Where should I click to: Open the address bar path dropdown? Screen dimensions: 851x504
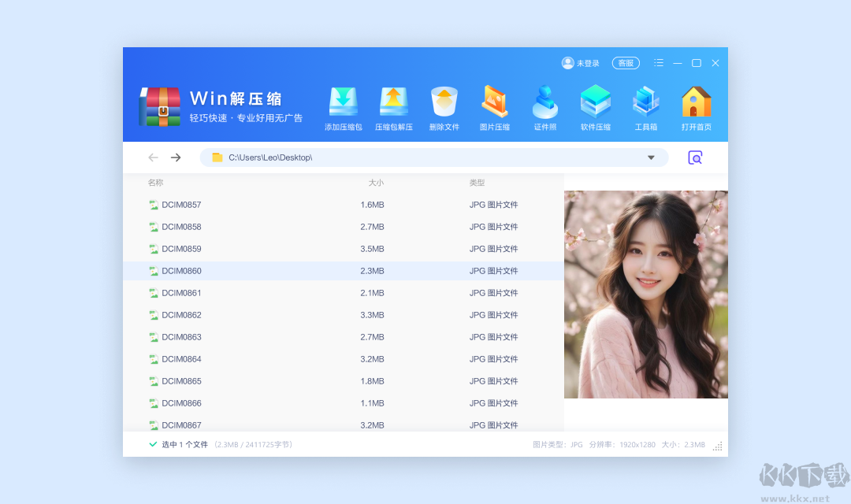pyautogui.click(x=652, y=157)
